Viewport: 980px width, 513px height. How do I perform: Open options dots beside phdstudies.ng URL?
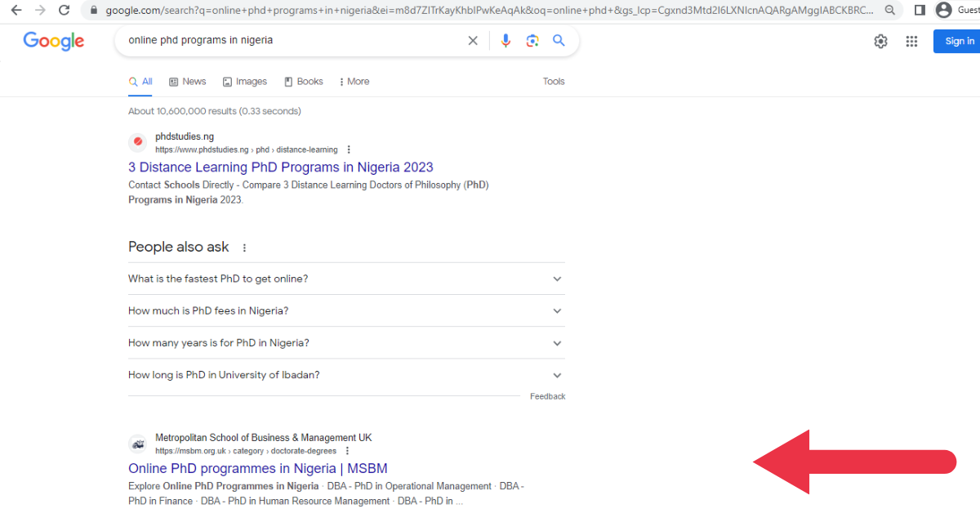pos(349,149)
